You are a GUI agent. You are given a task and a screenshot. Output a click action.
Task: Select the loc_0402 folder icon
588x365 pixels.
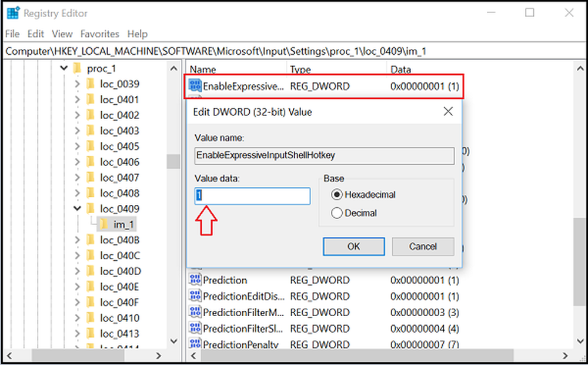91,115
